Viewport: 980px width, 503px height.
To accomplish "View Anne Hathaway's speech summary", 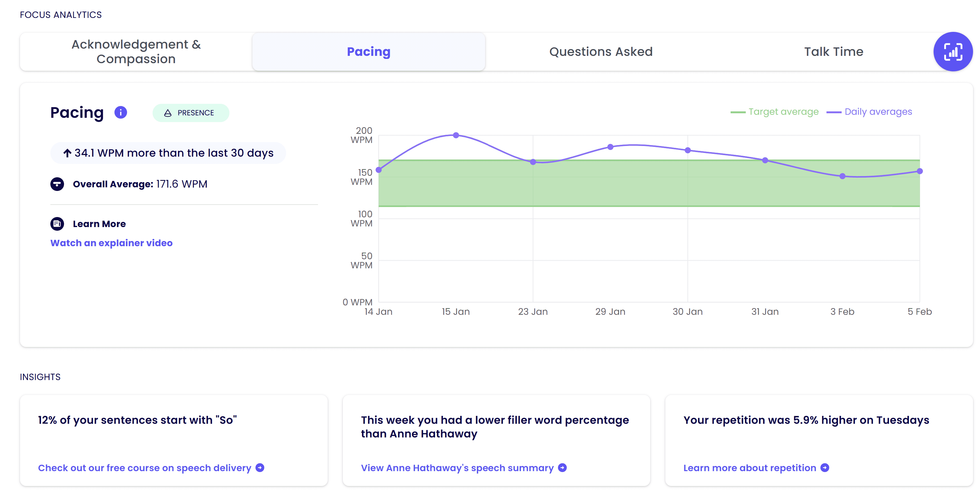I will [x=457, y=467].
